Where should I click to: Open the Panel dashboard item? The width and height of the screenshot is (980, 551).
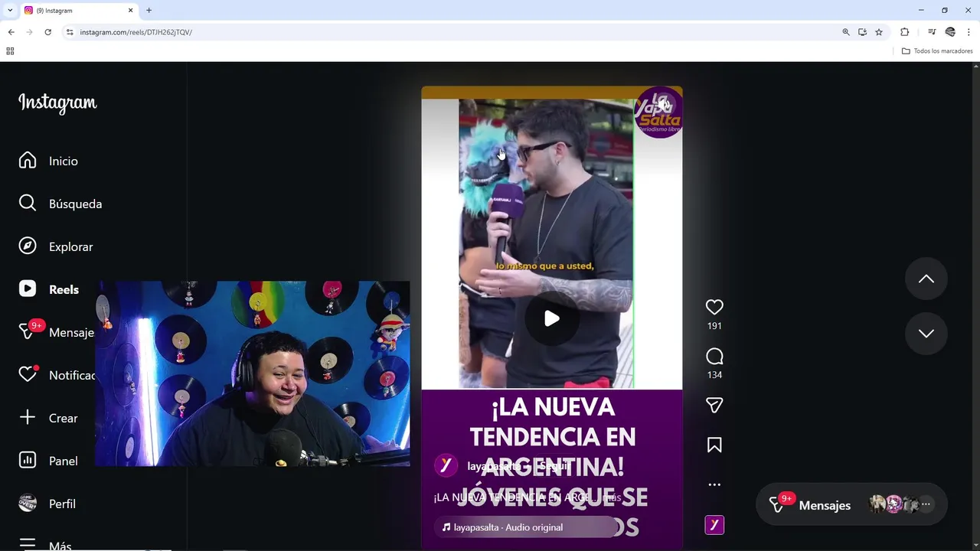(47, 461)
